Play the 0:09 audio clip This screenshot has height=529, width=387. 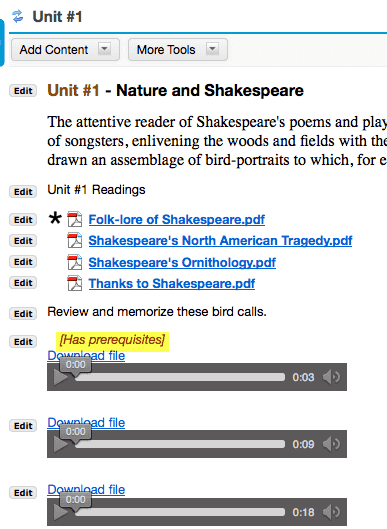coord(61,444)
